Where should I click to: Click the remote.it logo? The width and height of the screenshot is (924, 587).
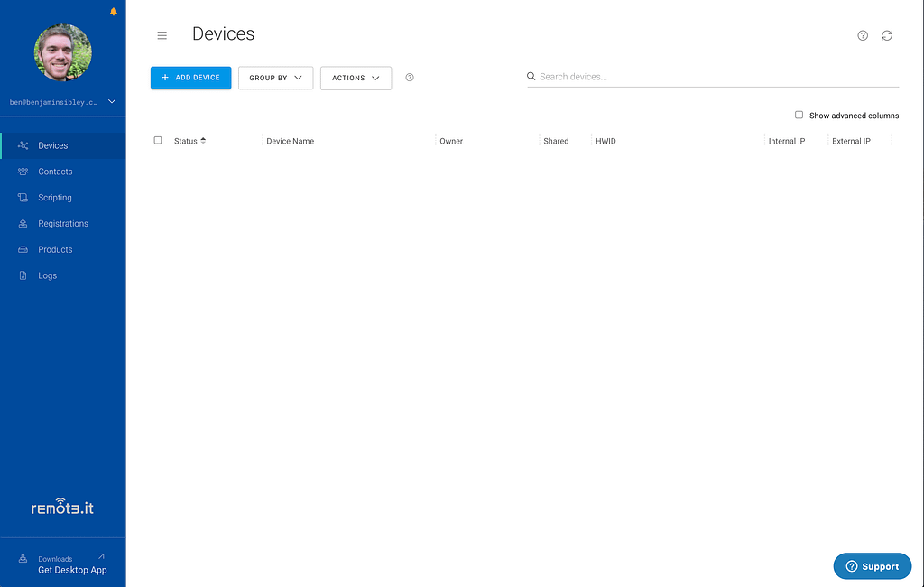pyautogui.click(x=62, y=508)
